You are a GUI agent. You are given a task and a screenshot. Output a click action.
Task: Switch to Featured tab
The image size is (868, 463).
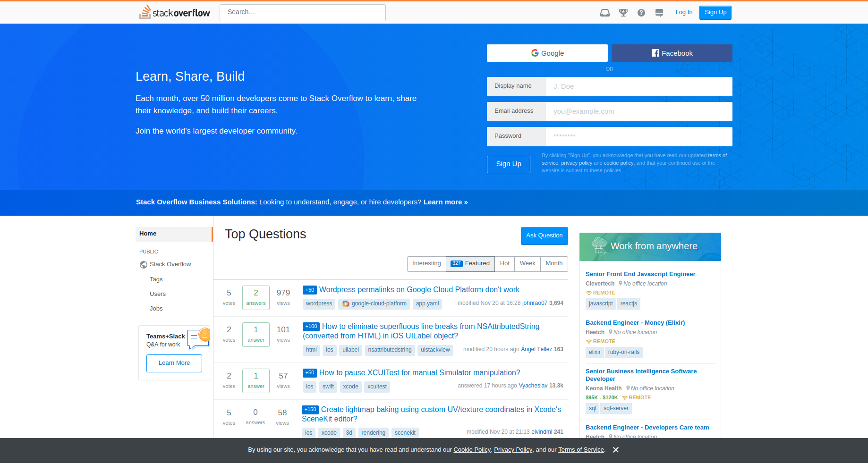(x=470, y=263)
